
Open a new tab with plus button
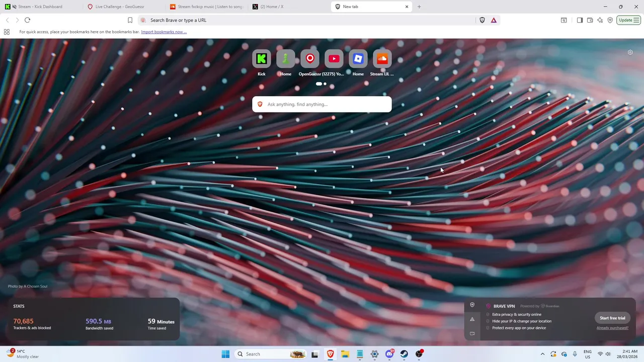(x=419, y=7)
